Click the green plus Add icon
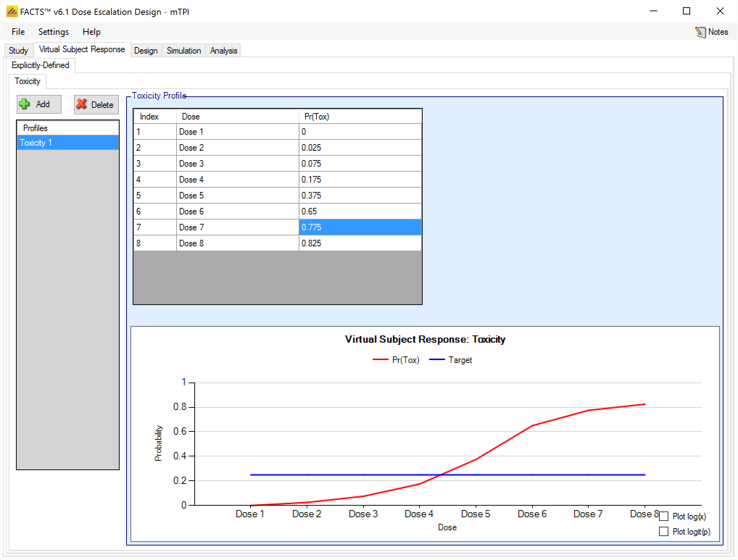This screenshot has width=738, height=560. (25, 104)
